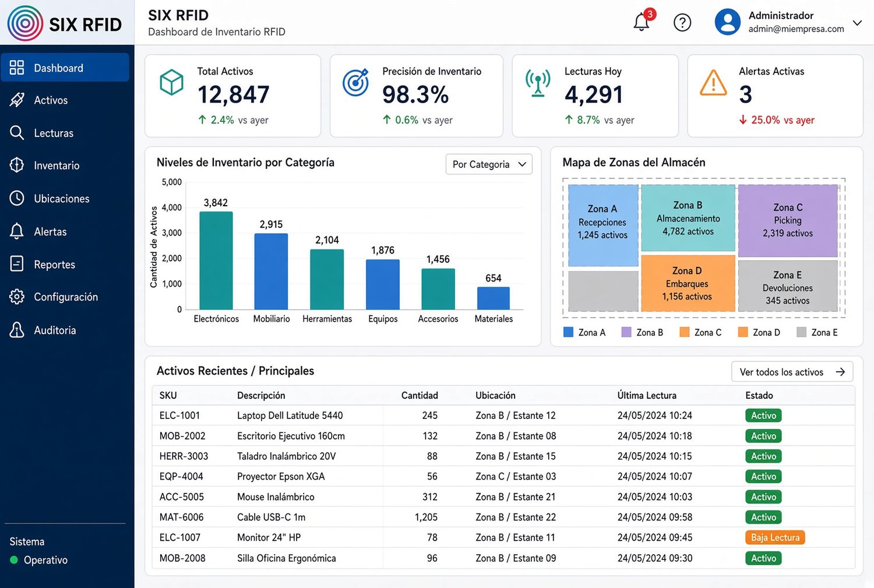Click the red 25.0% vs ayer indicator

tap(777, 120)
